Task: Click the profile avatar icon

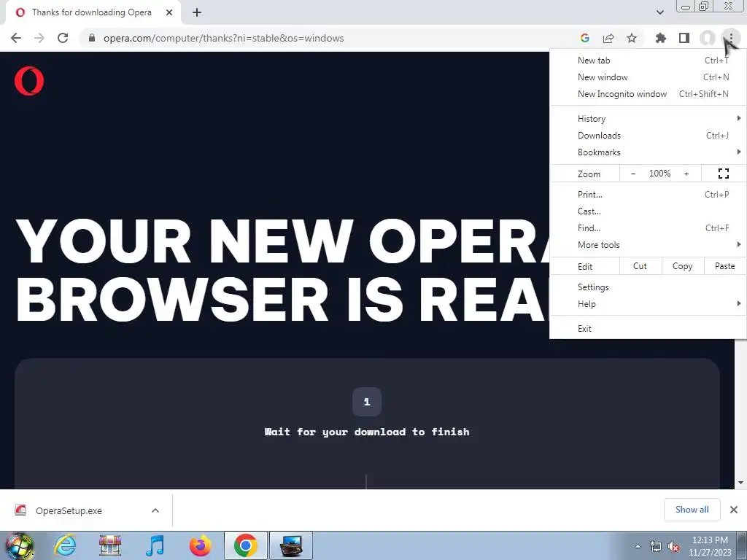Action: click(x=708, y=38)
